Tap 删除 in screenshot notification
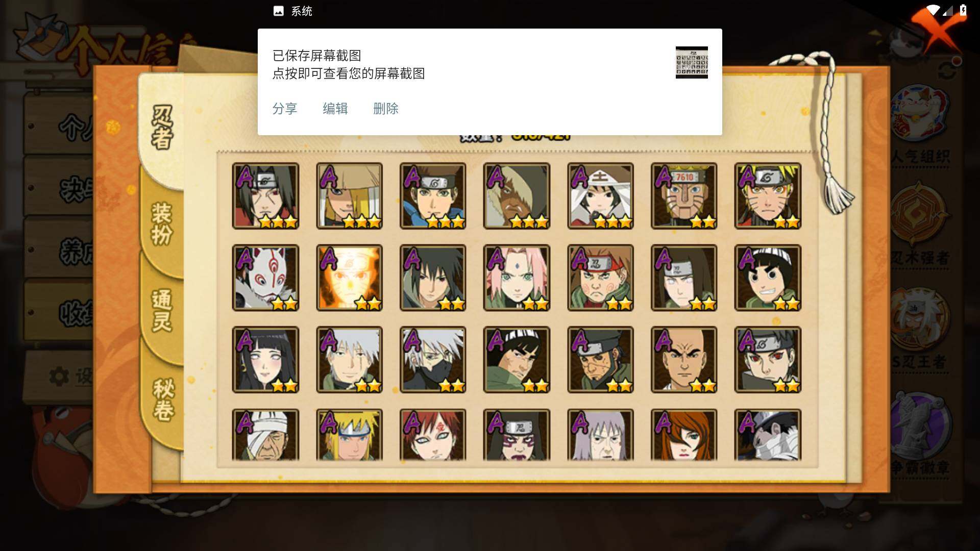 coord(386,109)
